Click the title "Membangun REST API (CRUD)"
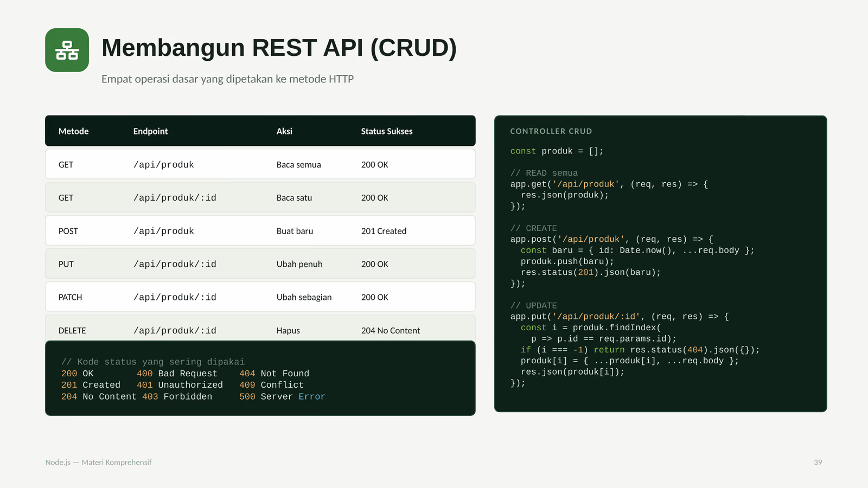Image resolution: width=868 pixels, height=488 pixels. click(279, 48)
